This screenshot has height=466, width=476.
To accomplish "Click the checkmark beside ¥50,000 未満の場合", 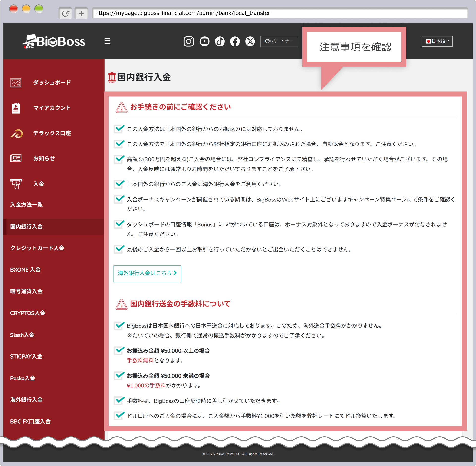I will pyautogui.click(x=119, y=375).
